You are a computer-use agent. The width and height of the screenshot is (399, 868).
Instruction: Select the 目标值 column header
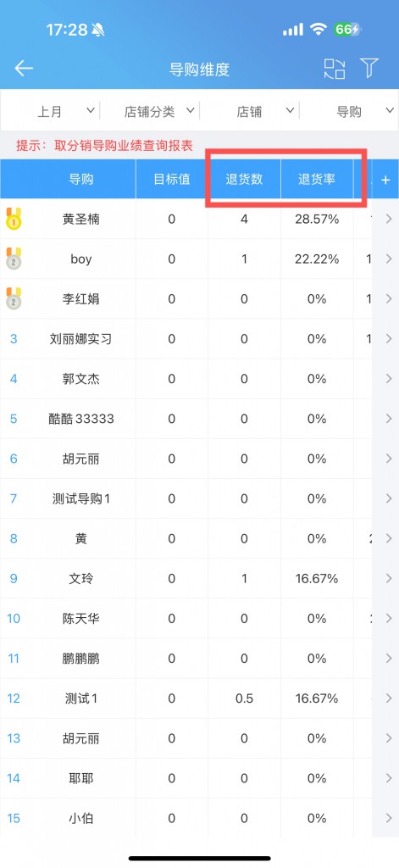coord(172,180)
